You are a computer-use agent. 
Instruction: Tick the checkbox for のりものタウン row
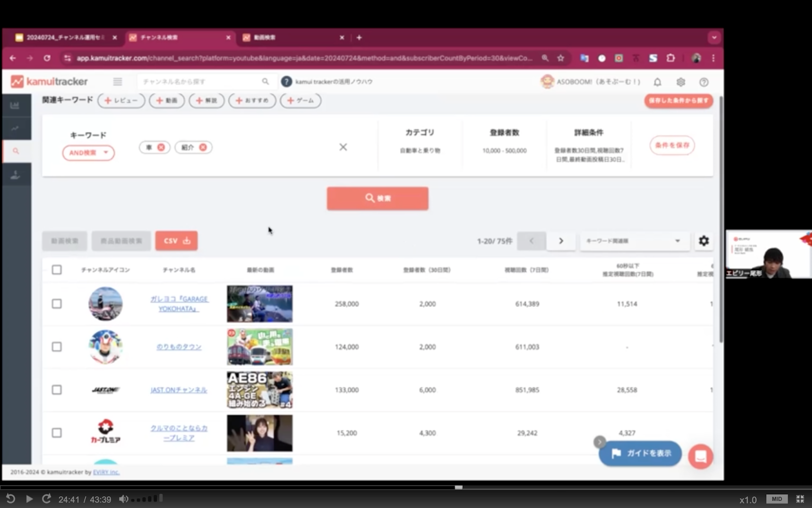[x=57, y=347]
